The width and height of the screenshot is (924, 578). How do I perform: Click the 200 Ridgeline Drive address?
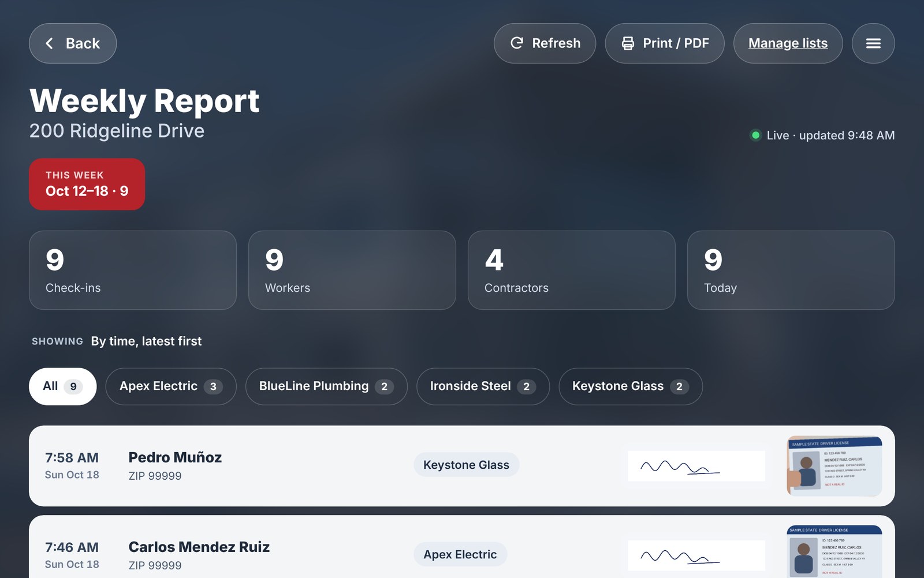tap(117, 131)
